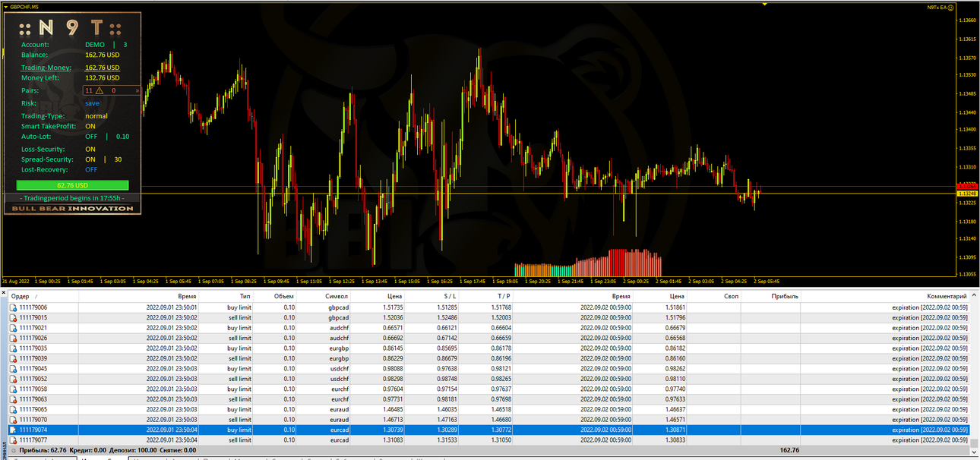Switch the Risk mode value save
The image size is (980, 460).
coord(92,103)
